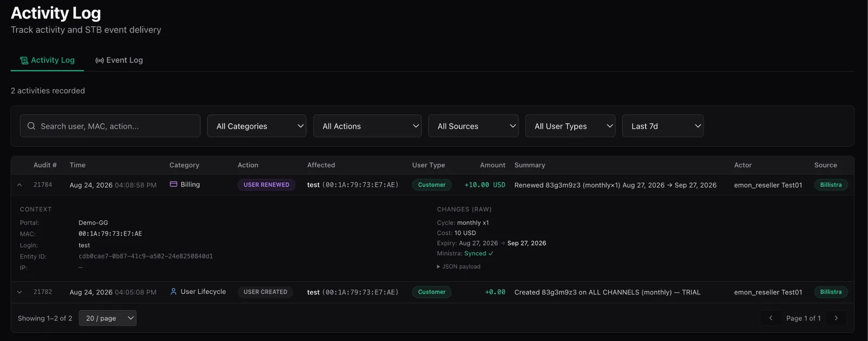This screenshot has height=341, width=868.
Task: Open the All User Types dropdown
Action: click(570, 126)
